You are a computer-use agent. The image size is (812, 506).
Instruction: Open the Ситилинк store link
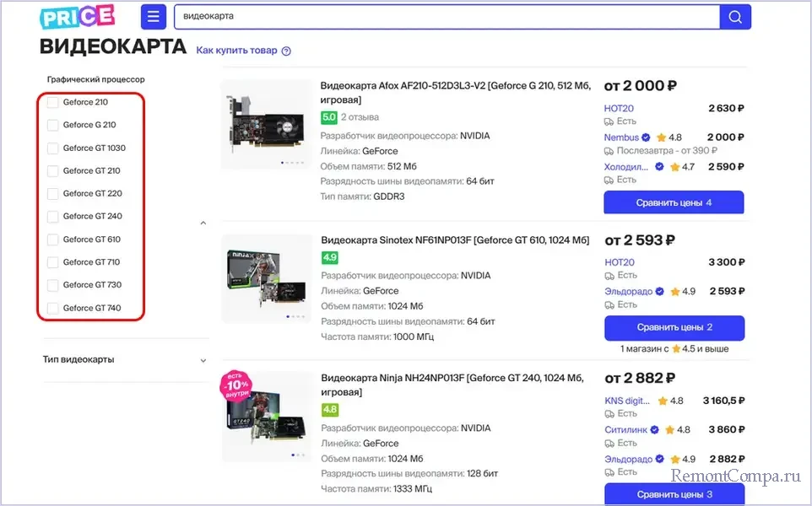pyautogui.click(x=625, y=430)
